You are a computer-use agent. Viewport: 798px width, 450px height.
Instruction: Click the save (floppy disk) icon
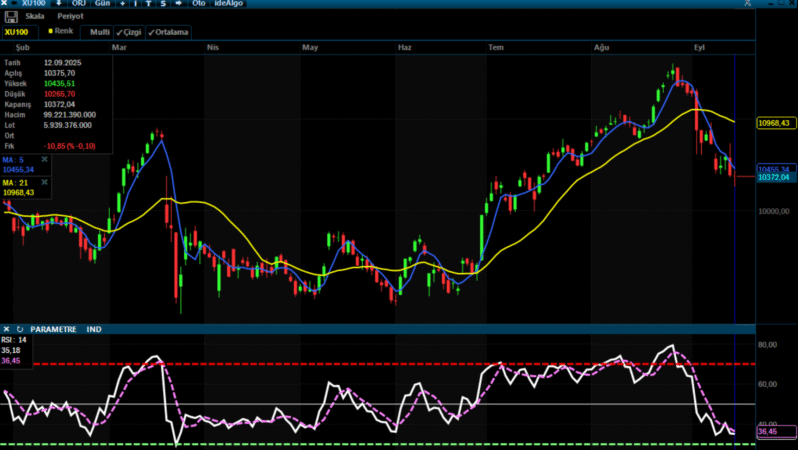point(11,17)
